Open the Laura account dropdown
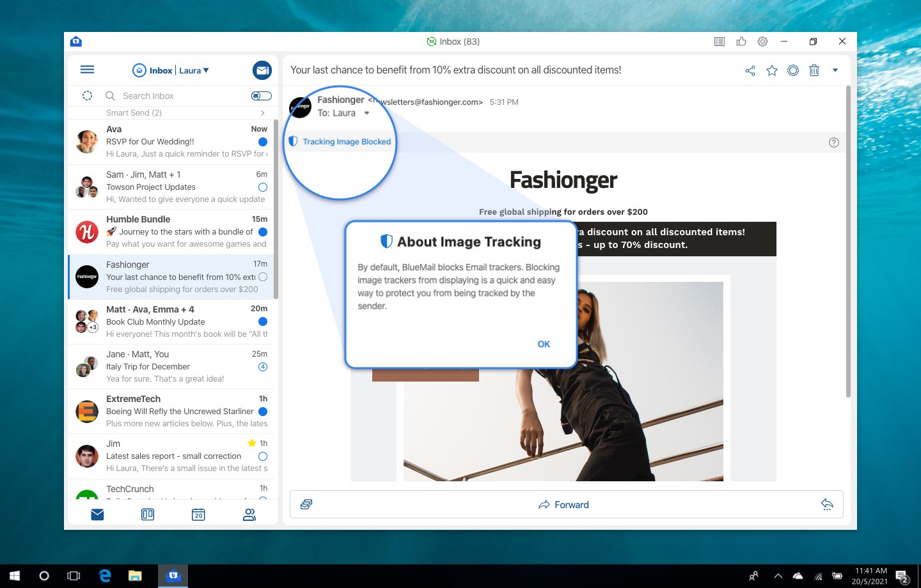The height and width of the screenshot is (588, 921). click(x=194, y=70)
